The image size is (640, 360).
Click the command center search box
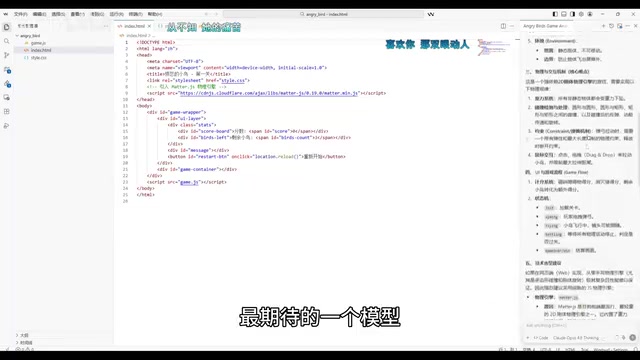tap(323, 14)
